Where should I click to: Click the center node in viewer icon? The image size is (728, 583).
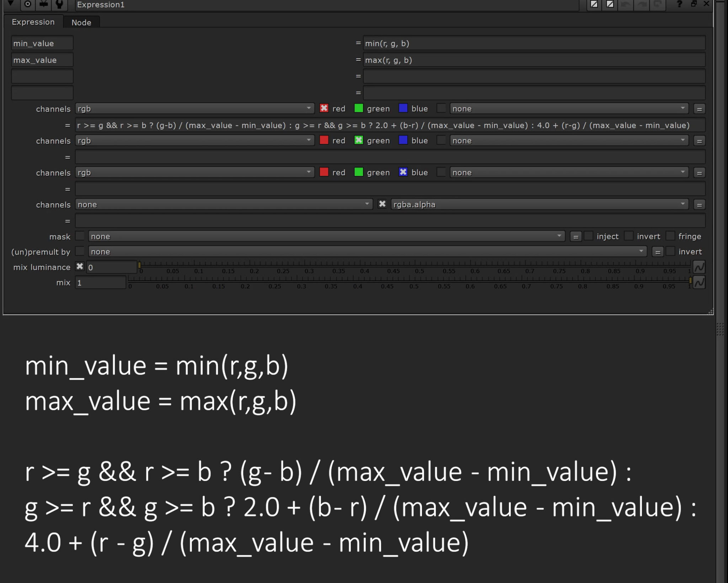click(27, 4)
